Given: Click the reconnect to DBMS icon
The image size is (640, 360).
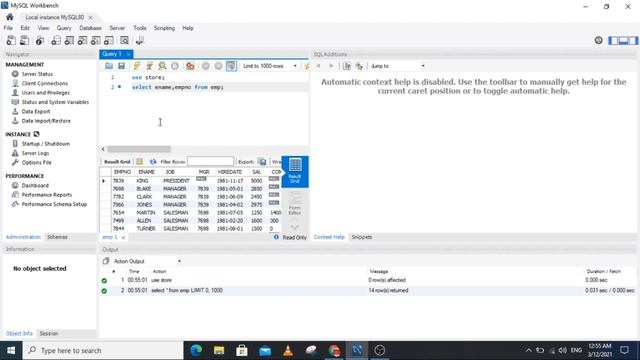Looking at the screenshot, I should click(140, 40).
